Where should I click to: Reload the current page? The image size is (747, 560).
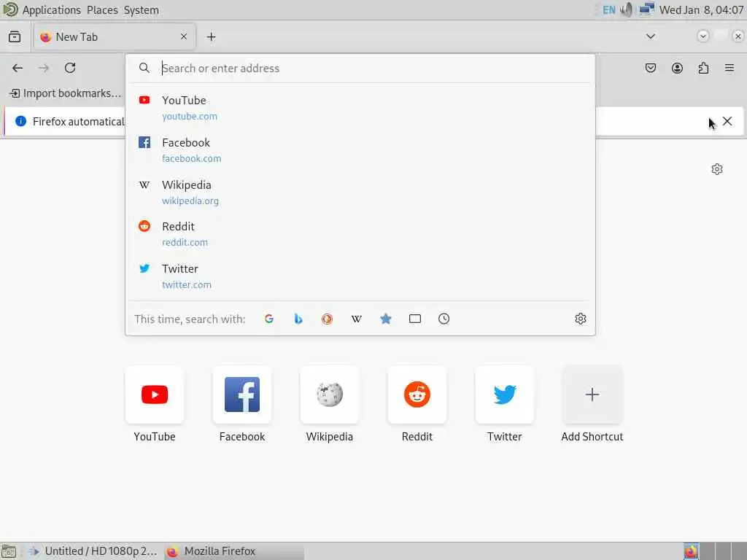tap(70, 68)
